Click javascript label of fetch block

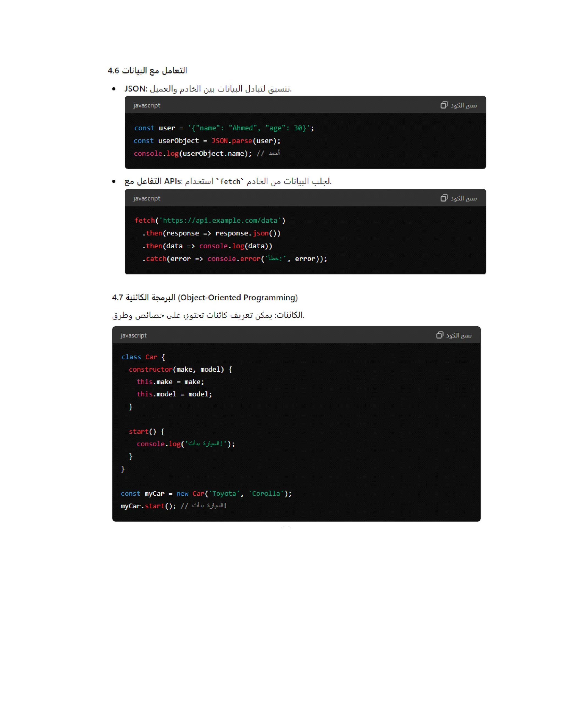click(147, 198)
